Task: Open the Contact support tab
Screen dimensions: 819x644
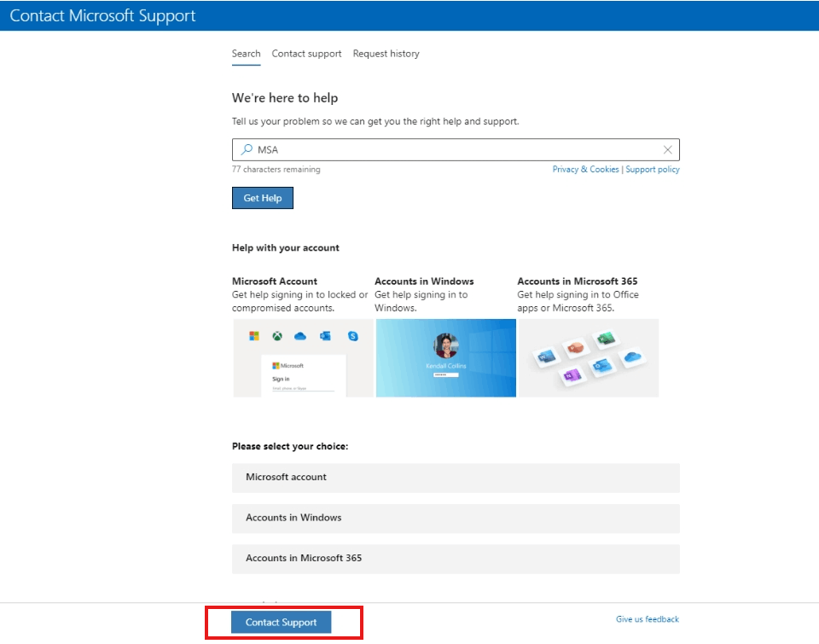Action: pyautogui.click(x=306, y=53)
